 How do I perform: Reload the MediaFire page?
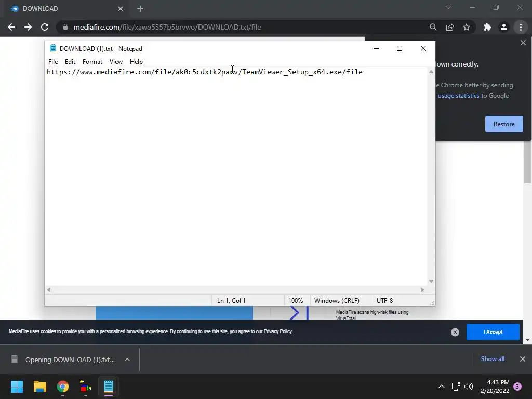(45, 27)
